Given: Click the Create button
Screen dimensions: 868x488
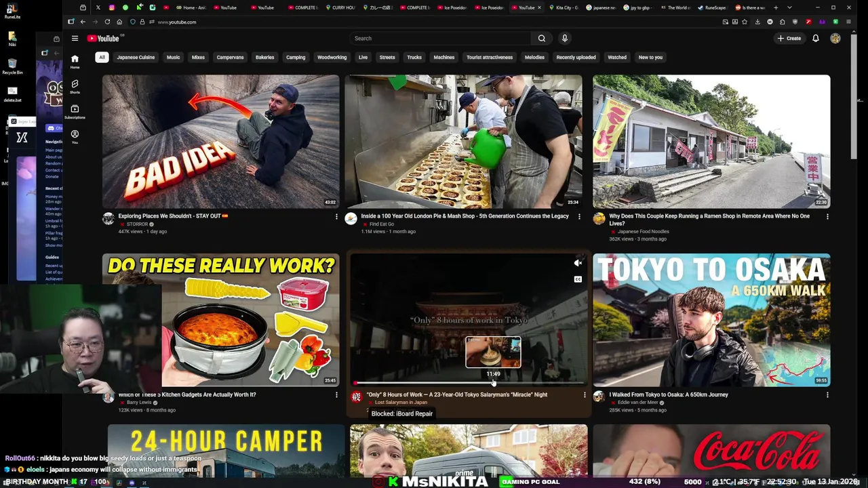Looking at the screenshot, I should click(789, 39).
